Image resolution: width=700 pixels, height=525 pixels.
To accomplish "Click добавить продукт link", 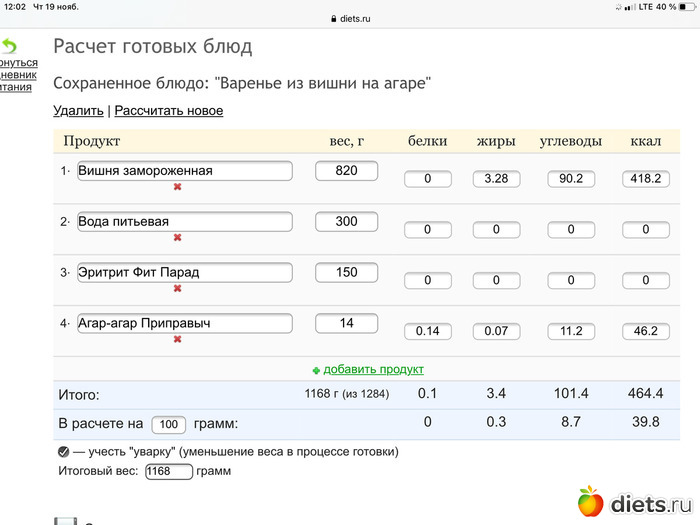I will (373, 369).
